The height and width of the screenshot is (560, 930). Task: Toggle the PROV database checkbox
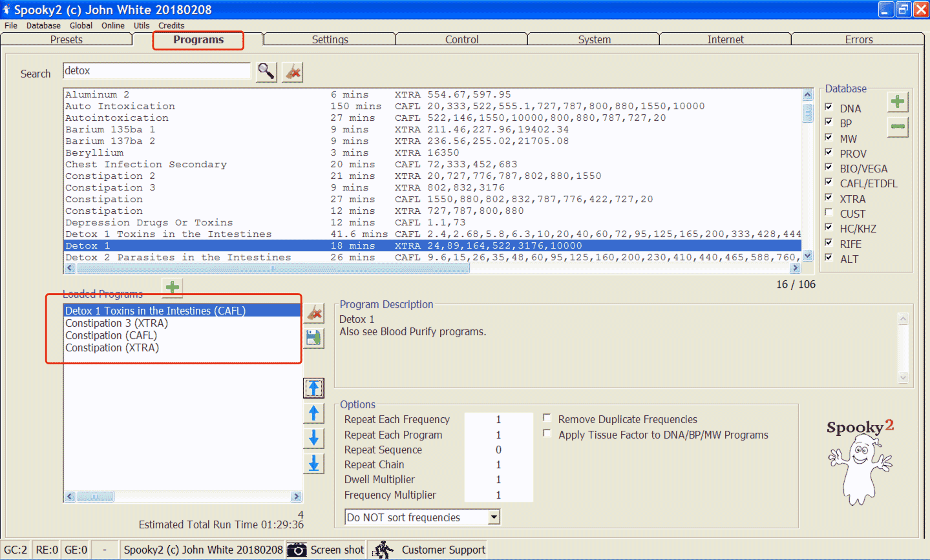click(x=829, y=152)
